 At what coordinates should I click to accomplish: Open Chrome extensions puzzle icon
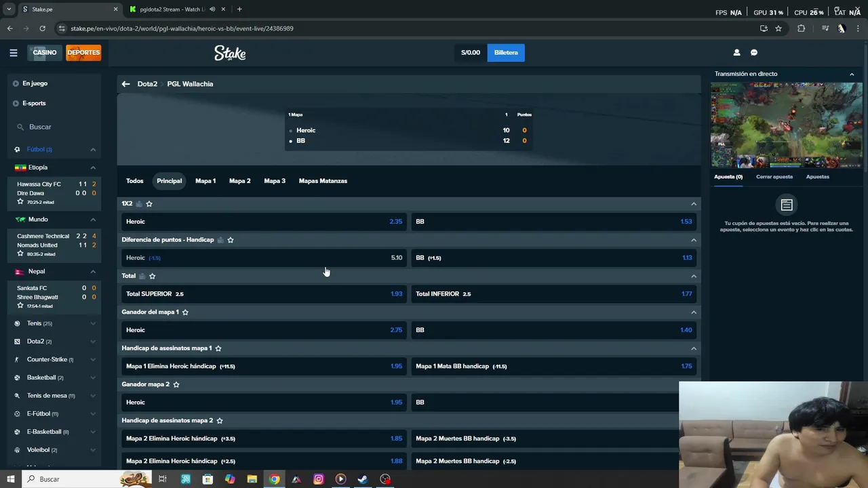802,28
